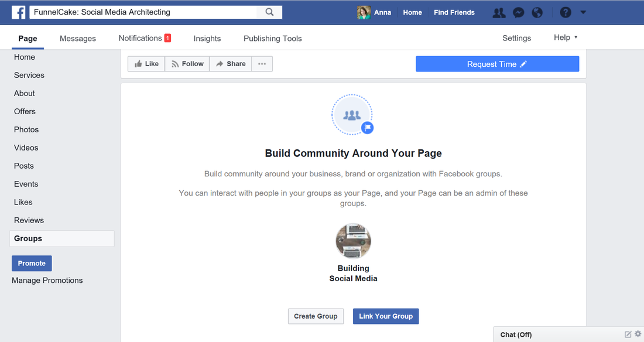Select Offers in the sidebar
The image size is (644, 342).
point(25,111)
